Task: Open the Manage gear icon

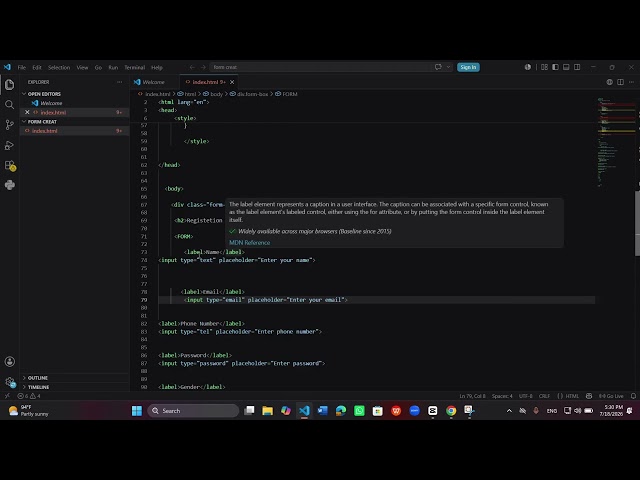Action: [10, 382]
